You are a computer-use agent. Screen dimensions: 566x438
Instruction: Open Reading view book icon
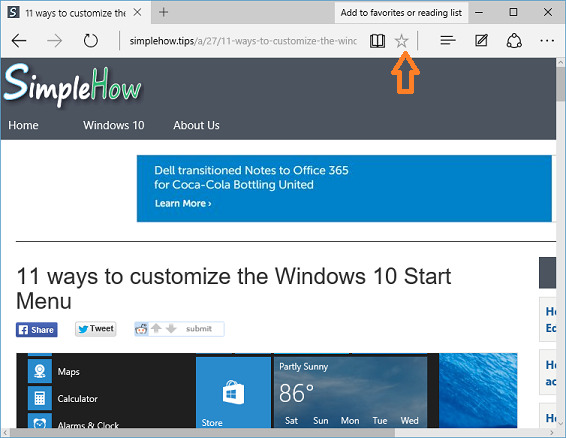pos(377,41)
